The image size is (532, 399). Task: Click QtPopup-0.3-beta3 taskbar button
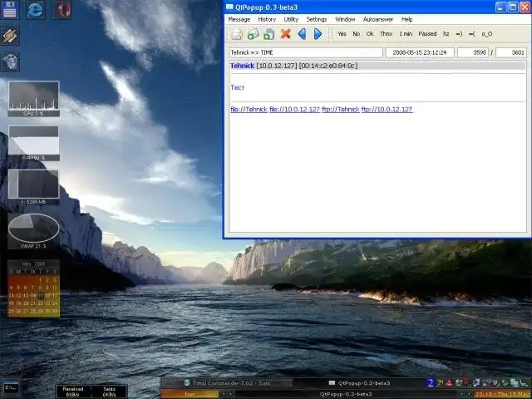pos(360,383)
